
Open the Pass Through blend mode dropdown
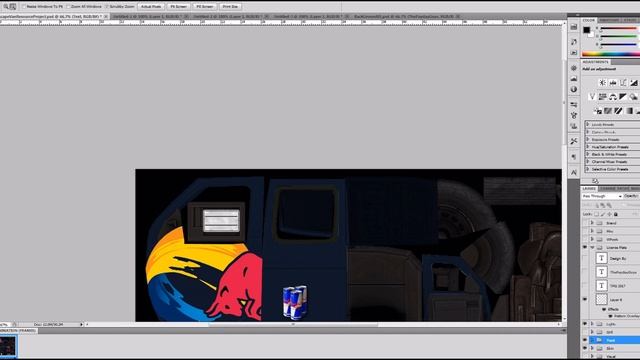[x=602, y=196]
